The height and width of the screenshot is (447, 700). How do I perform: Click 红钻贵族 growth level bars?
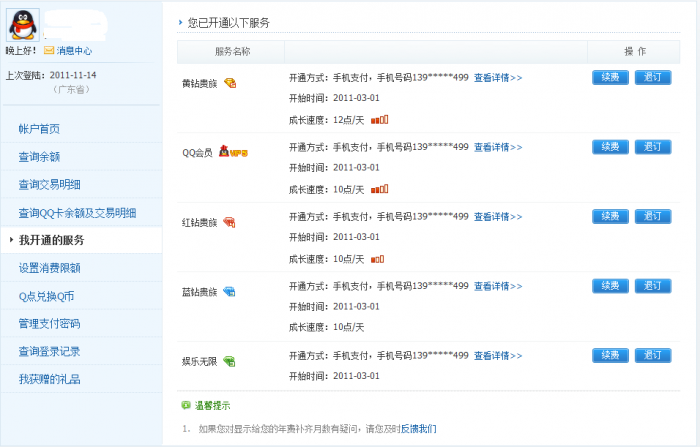378,259
